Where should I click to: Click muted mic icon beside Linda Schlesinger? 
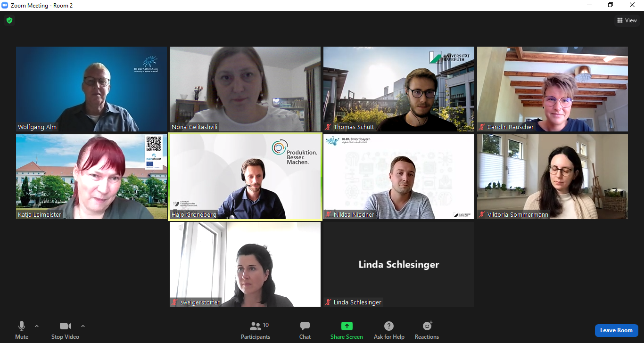pos(328,302)
